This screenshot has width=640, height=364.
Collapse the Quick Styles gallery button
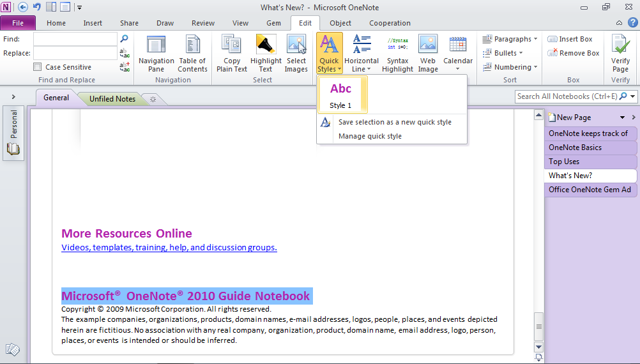pos(329,54)
